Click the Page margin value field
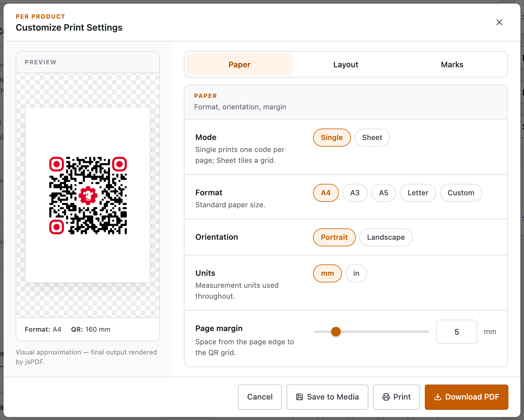 click(456, 332)
